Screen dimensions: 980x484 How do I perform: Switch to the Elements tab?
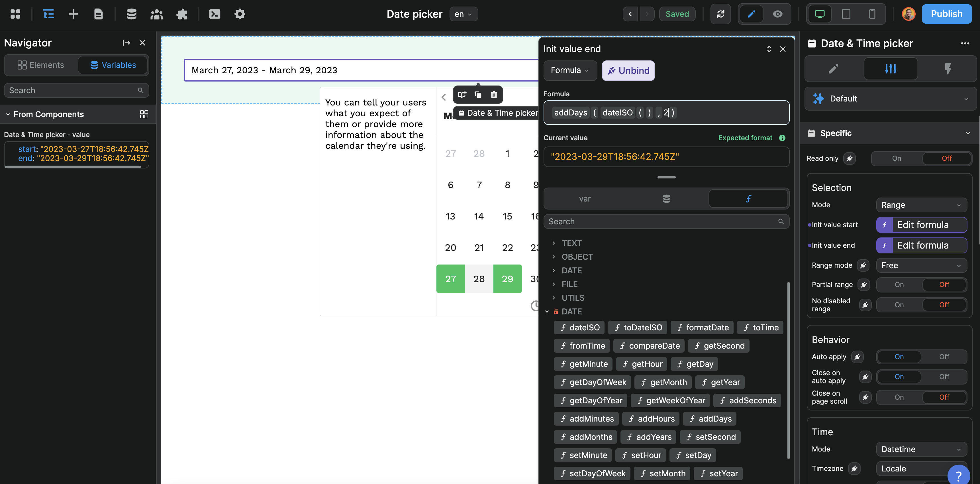tap(41, 65)
